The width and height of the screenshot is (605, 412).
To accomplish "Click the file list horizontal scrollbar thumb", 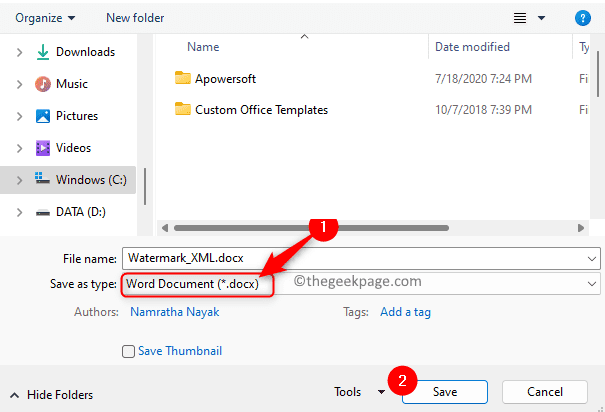I will click(311, 228).
